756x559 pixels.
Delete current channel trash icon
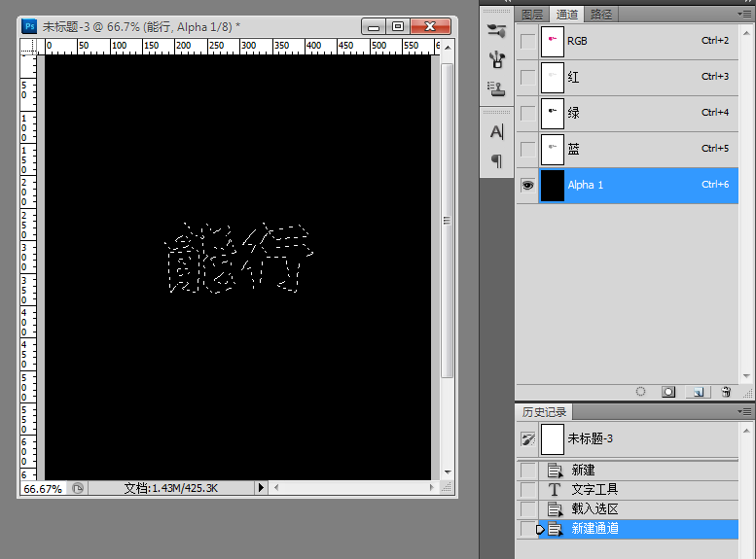pyautogui.click(x=726, y=392)
